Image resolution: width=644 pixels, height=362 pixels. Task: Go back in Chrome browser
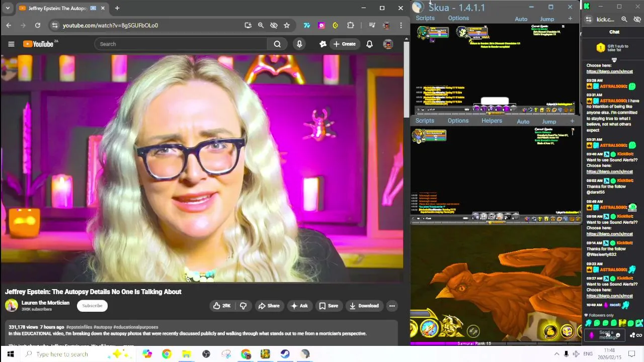tap(9, 25)
